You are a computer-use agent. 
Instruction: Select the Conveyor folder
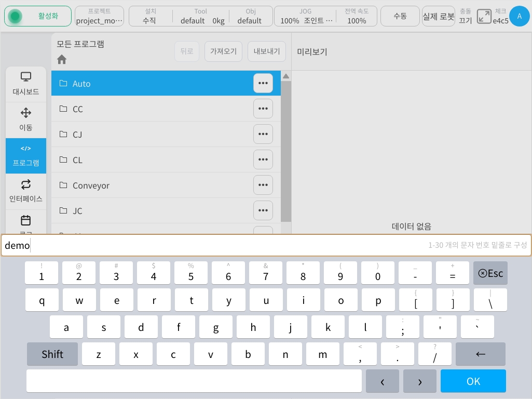(x=166, y=185)
